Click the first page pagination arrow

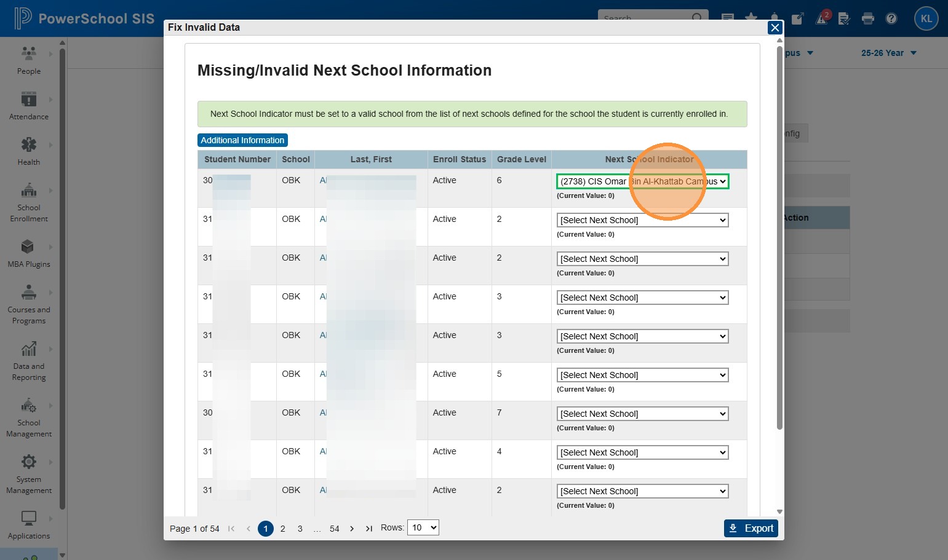click(231, 529)
